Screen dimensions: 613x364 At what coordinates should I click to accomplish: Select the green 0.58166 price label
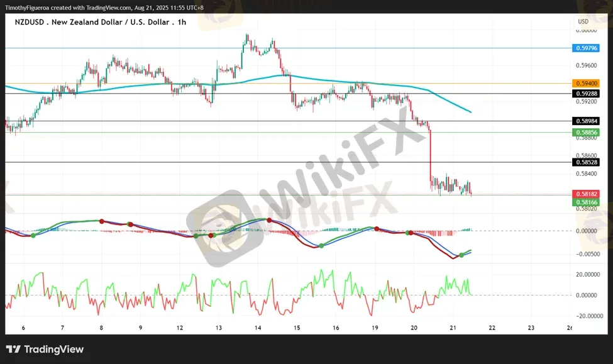point(586,202)
